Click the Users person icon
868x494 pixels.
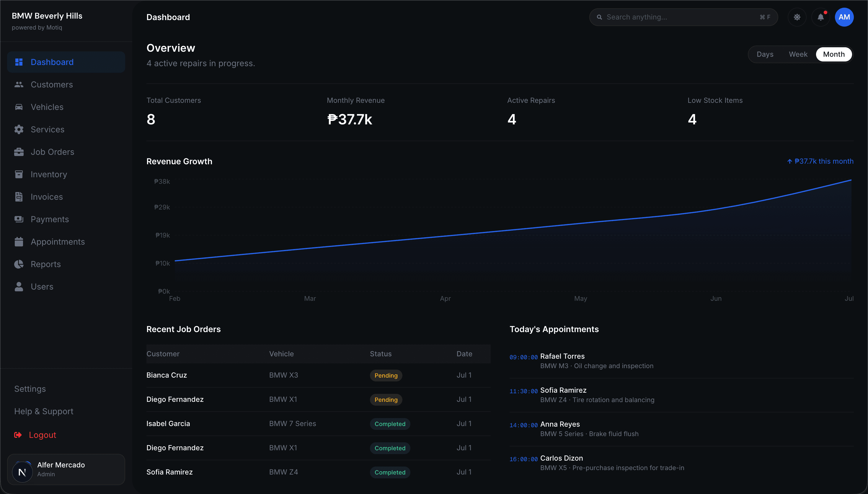tap(19, 286)
